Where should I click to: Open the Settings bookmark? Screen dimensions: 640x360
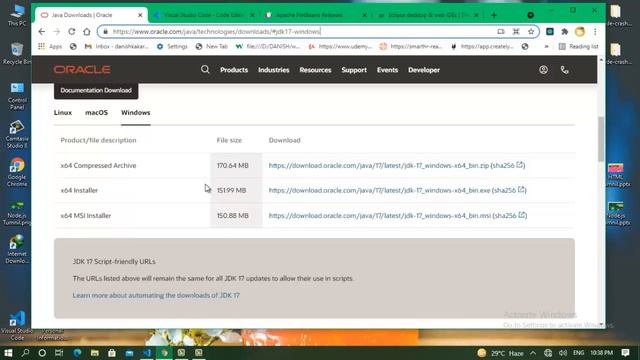pyautogui.click(x=172, y=47)
